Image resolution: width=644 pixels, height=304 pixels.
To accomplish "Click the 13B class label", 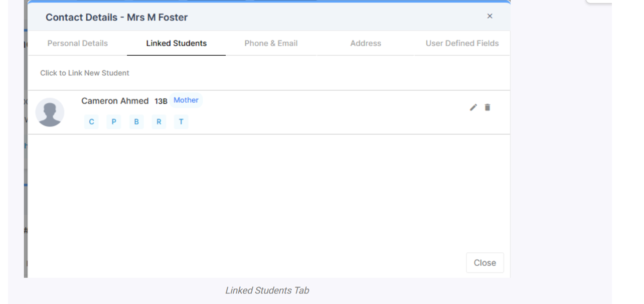I will pos(161,101).
